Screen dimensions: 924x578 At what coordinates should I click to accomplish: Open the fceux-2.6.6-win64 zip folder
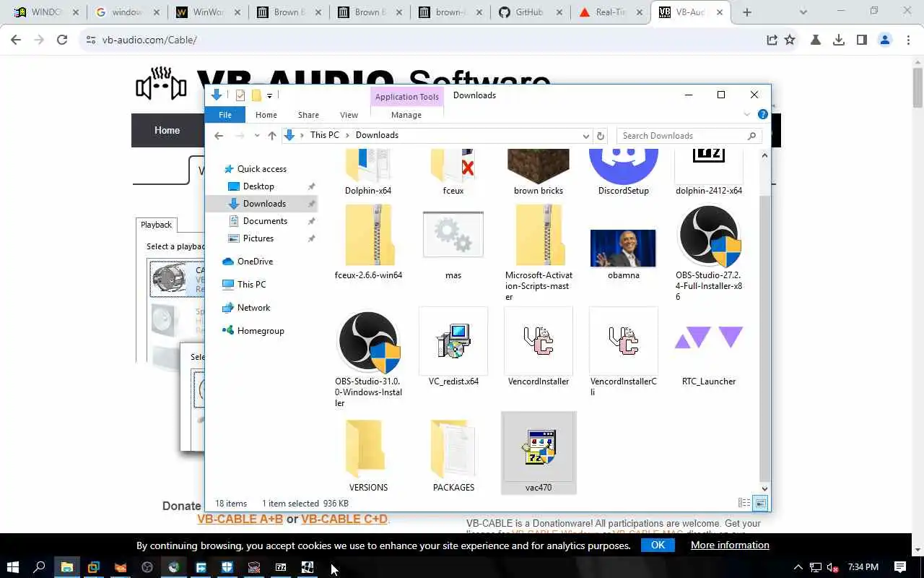368,243
